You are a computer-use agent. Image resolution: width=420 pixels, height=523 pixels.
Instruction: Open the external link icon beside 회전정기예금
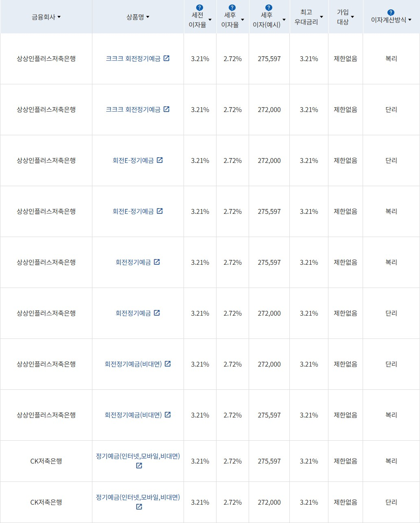[x=157, y=262]
